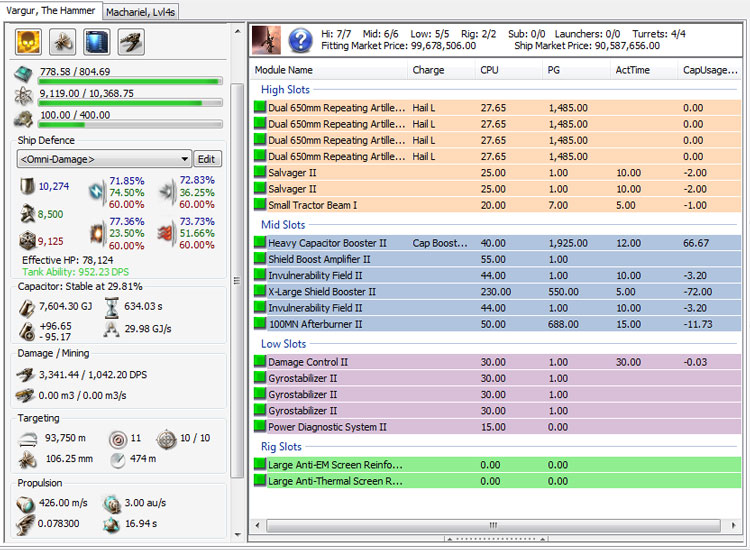The width and height of the screenshot is (750, 550).
Task: Click the armor hitpoints icon beside 8,500
Action: tap(27, 213)
